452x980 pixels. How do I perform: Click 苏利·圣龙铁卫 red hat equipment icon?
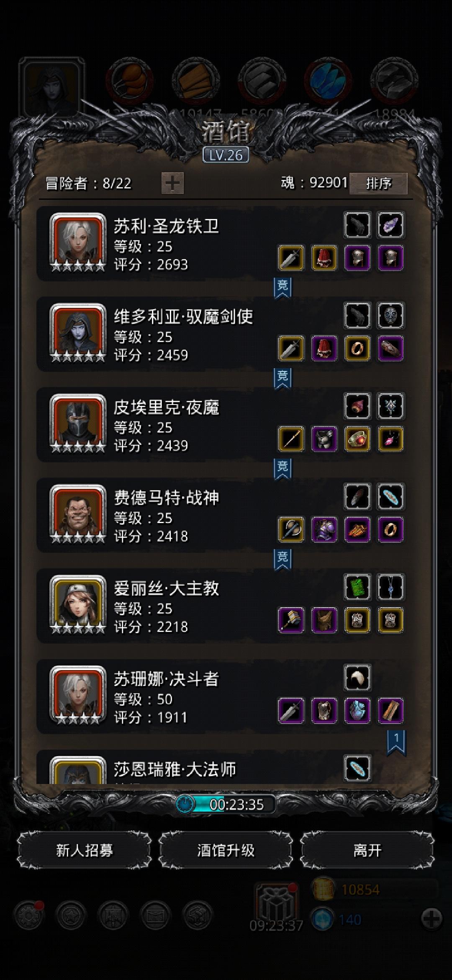pyautogui.click(x=324, y=258)
